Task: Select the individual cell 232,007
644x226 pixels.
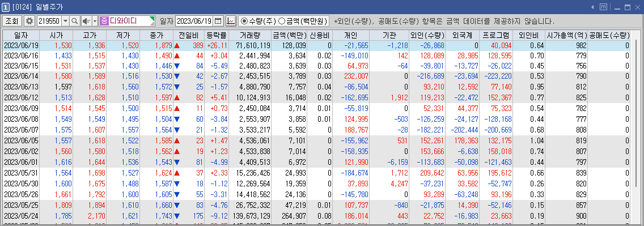Action: pyautogui.click(x=351, y=76)
